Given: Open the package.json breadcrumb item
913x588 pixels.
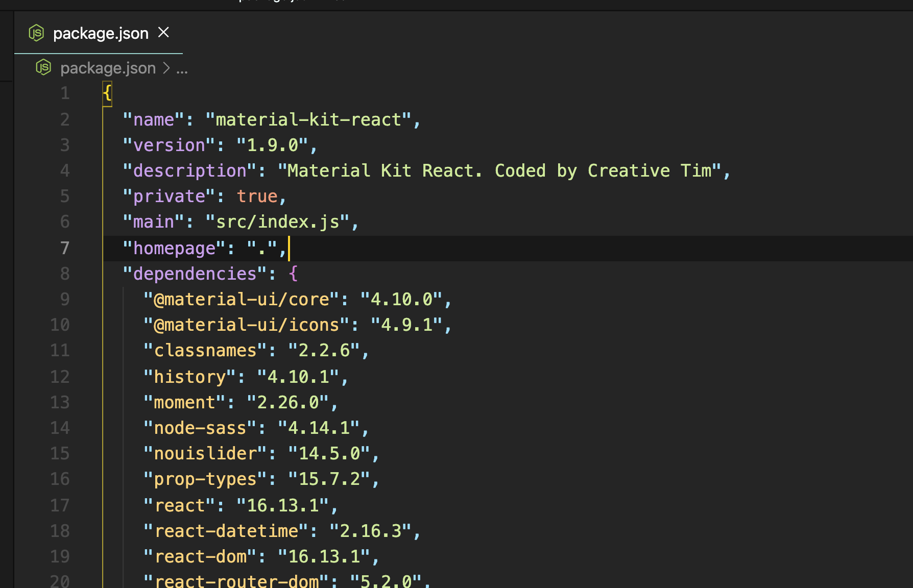Looking at the screenshot, I should [x=108, y=68].
